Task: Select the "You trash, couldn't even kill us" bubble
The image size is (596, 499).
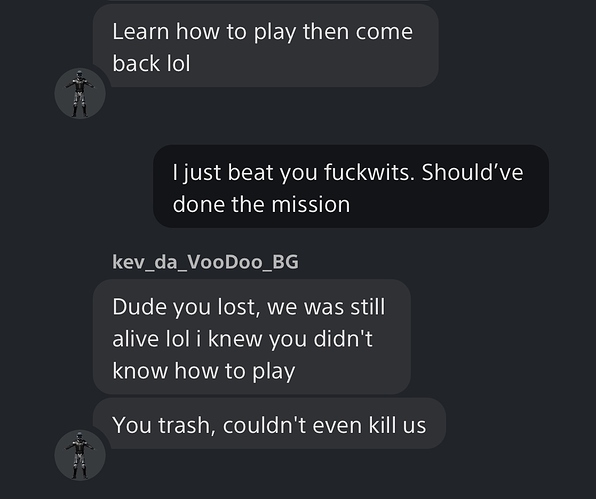Action: click(269, 423)
